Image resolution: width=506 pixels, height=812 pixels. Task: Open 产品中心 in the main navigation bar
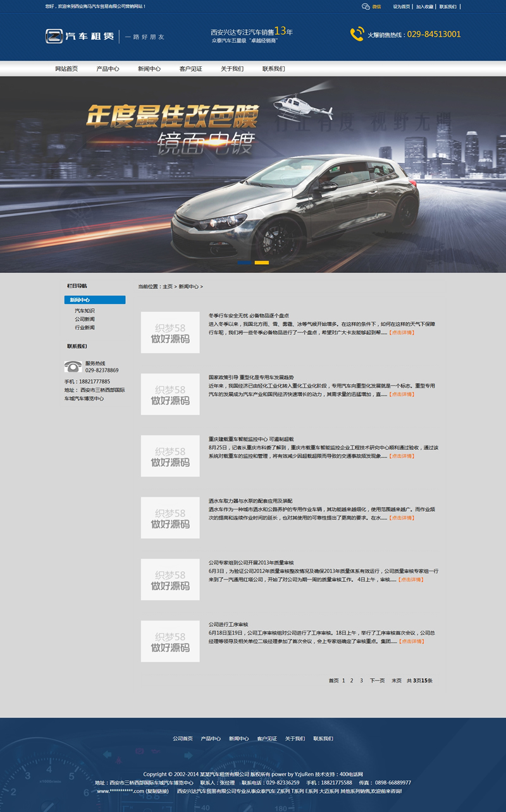tap(108, 69)
